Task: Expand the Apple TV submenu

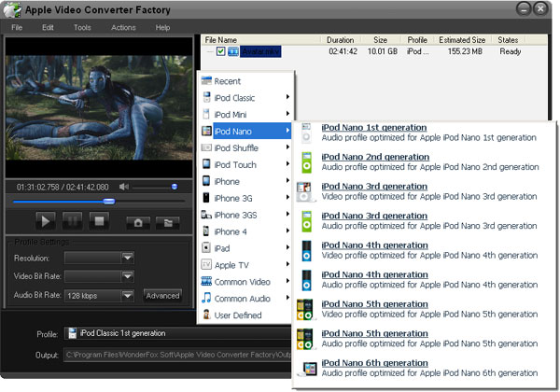Action: tap(245, 265)
